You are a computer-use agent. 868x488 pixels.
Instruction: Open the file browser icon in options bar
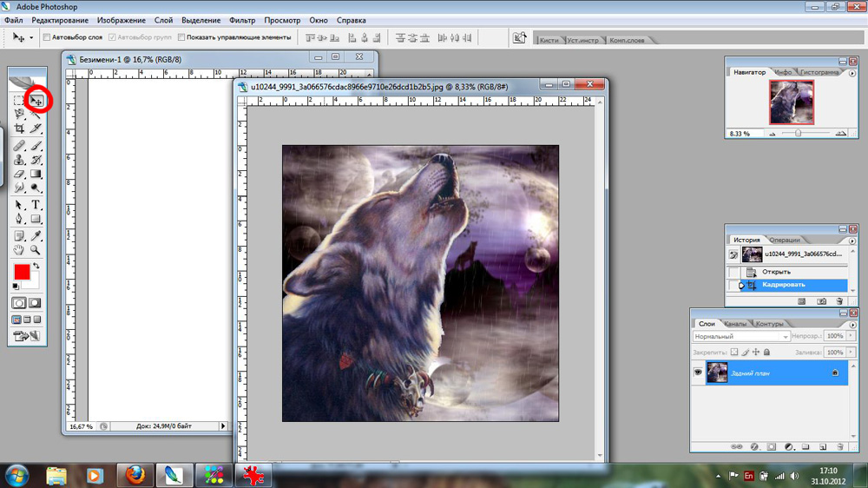point(519,37)
